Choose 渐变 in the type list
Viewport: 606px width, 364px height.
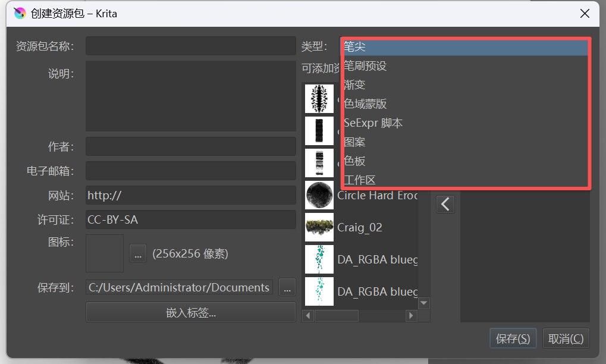pyautogui.click(x=355, y=85)
